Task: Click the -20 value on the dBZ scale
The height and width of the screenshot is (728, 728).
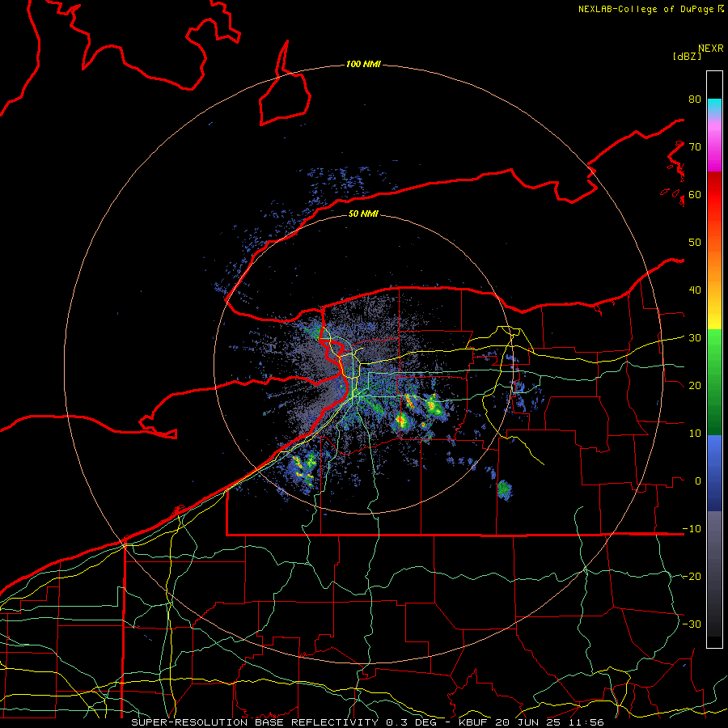Action: (x=692, y=576)
